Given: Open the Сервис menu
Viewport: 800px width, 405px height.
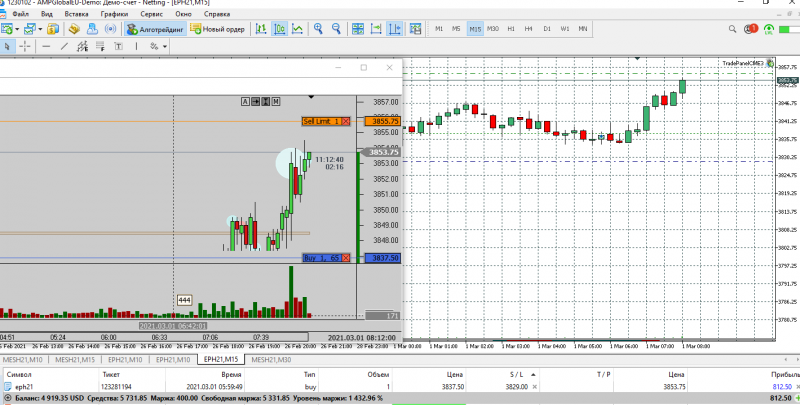Looking at the screenshot, I should pyautogui.click(x=152, y=14).
